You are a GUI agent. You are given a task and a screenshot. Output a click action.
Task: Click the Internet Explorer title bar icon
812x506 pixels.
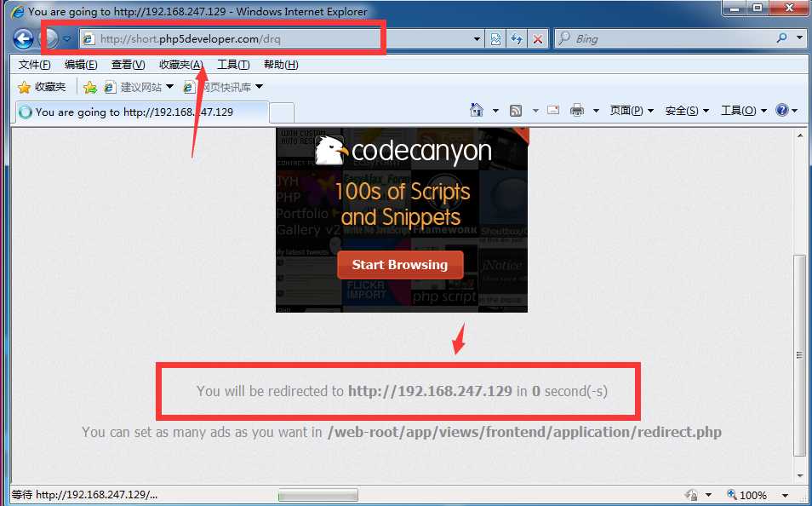pos(18,11)
